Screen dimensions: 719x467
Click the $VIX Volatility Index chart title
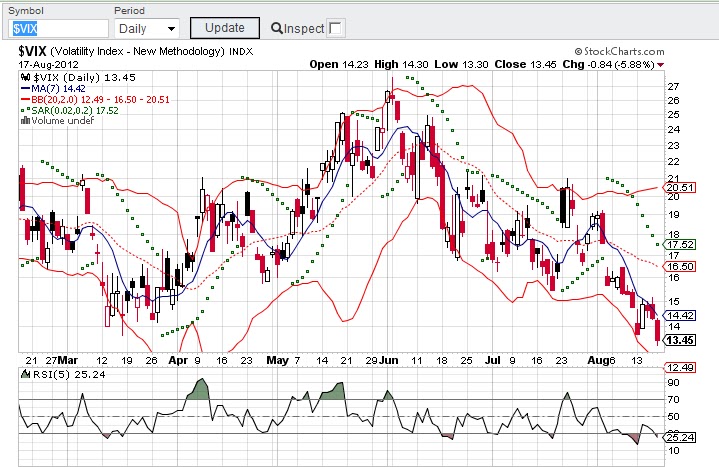[x=136, y=51]
